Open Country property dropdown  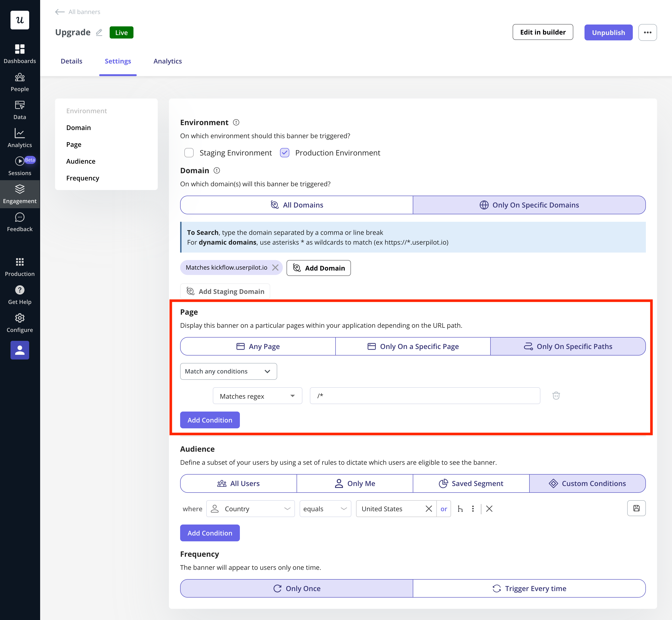click(250, 509)
